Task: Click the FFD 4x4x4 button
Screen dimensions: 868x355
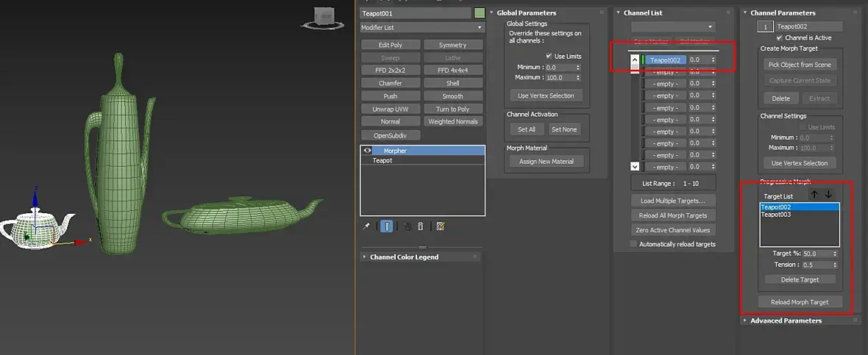Action: point(453,71)
